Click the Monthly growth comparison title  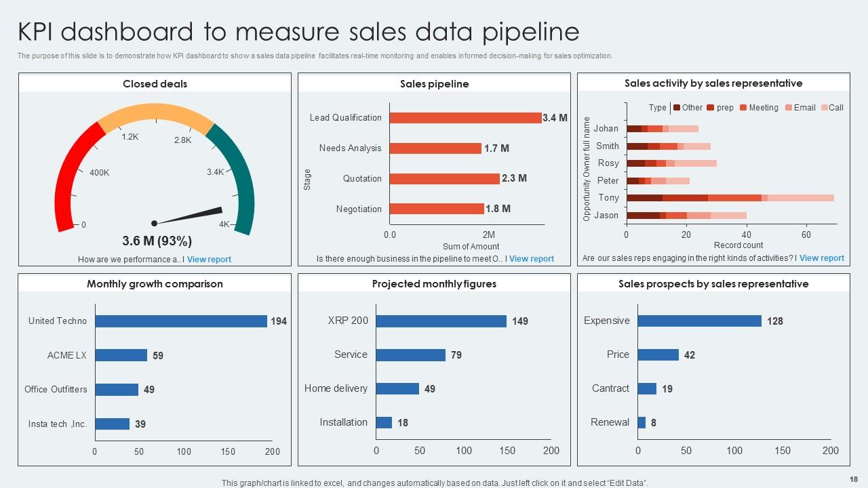click(155, 284)
